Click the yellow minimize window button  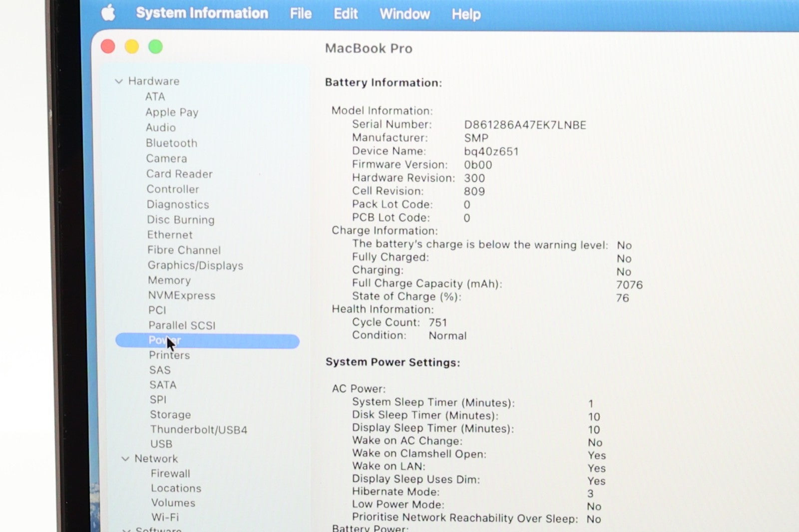click(132, 47)
